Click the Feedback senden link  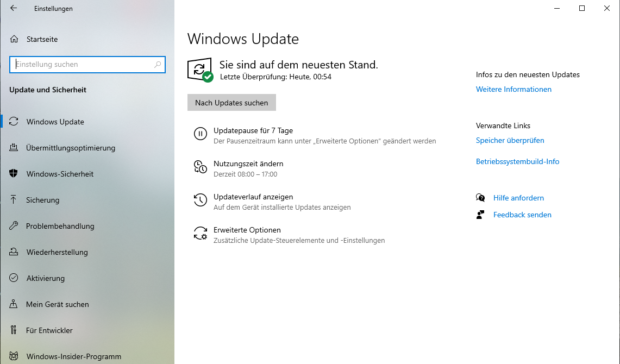click(x=522, y=215)
